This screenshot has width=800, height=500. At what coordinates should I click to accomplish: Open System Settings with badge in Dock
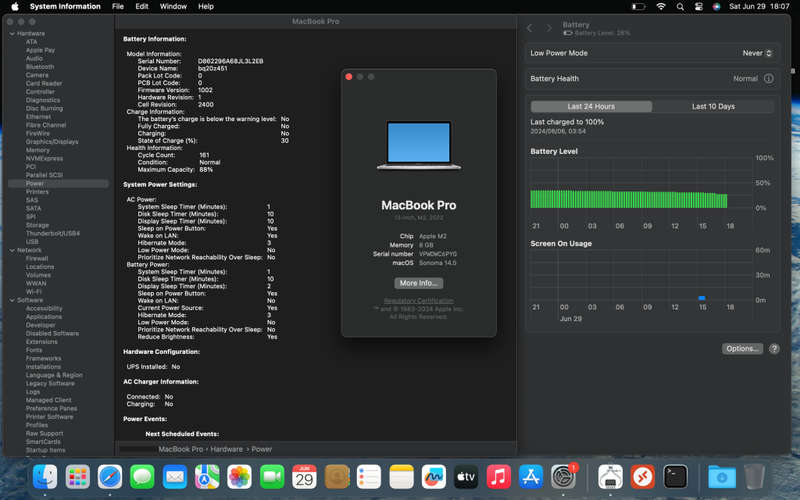563,477
